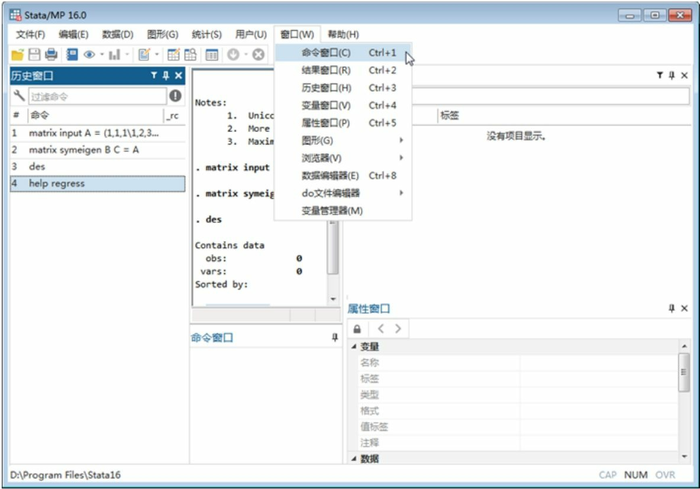Click the Graph bar chart icon
The image size is (700, 489).
(115, 54)
